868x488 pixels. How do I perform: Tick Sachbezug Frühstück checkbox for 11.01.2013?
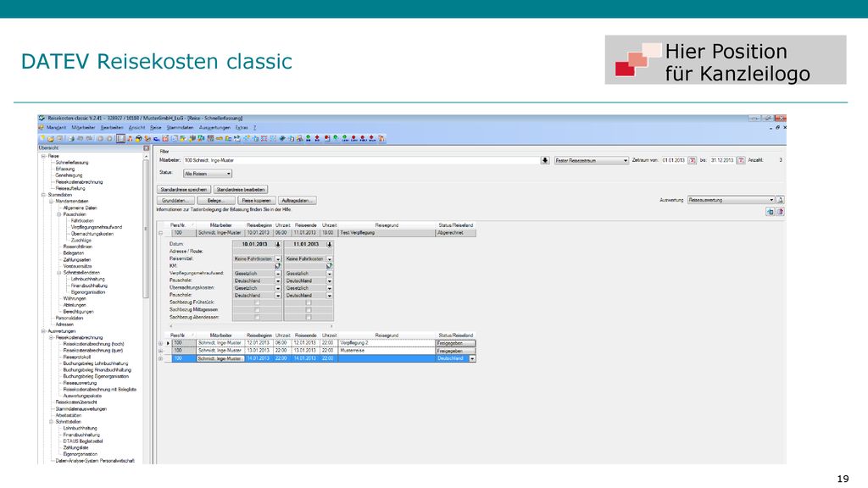309,302
